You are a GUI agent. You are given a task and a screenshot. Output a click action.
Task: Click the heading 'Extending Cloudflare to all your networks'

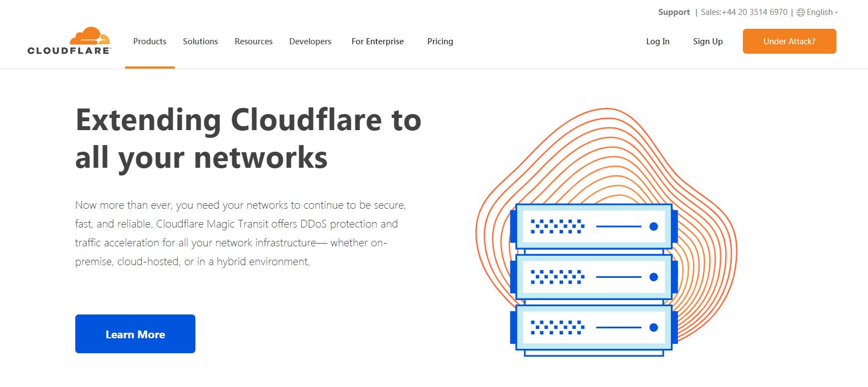click(x=248, y=138)
